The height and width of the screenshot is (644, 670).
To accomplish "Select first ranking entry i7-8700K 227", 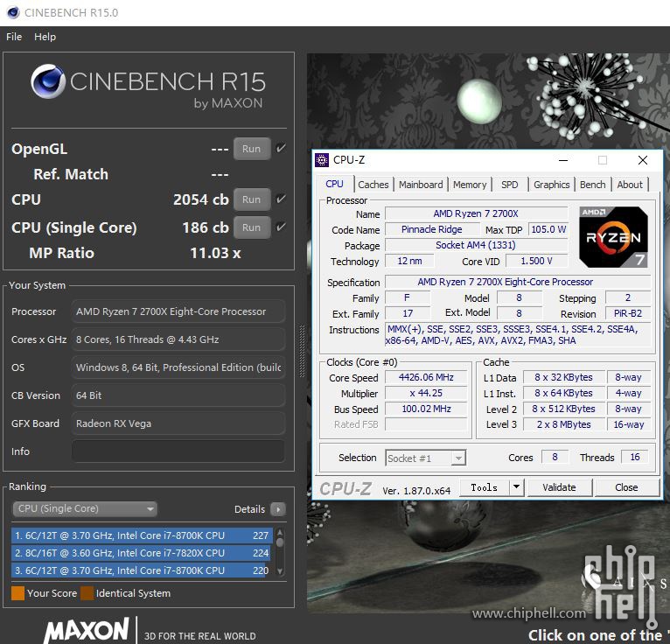I will click(142, 535).
